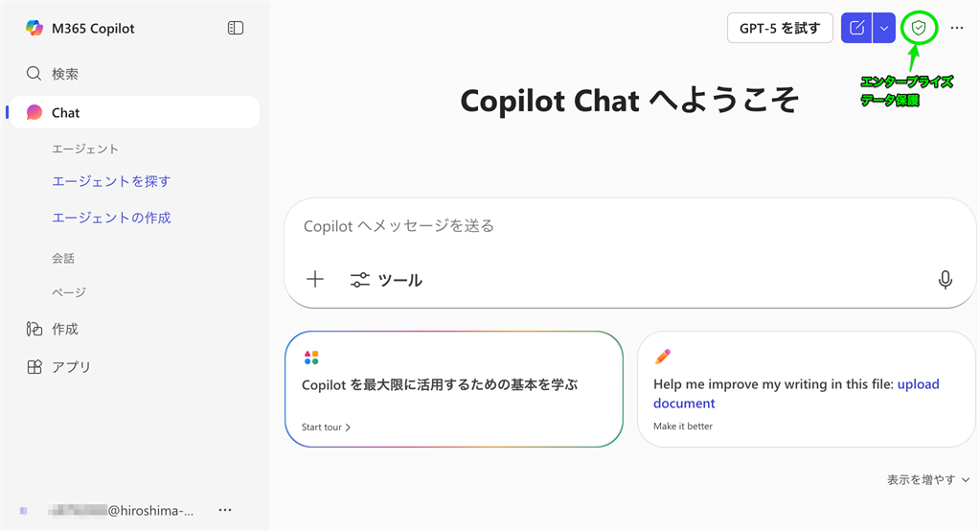Click the Start tour prompt card
Image resolution: width=980 pixels, height=531 pixels.
[x=453, y=389]
